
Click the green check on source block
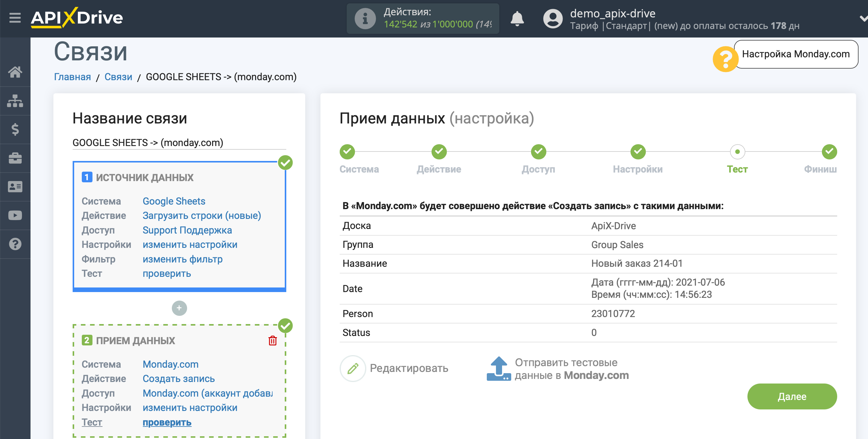point(285,162)
